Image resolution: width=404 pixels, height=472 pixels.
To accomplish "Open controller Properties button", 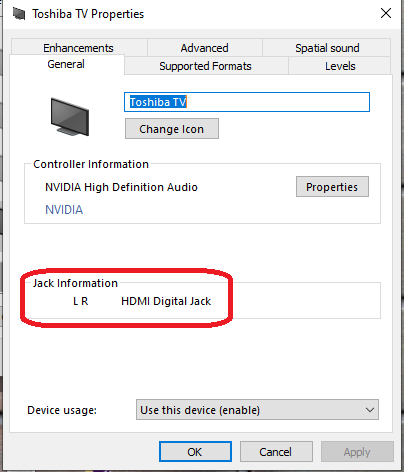I will pyautogui.click(x=332, y=187).
